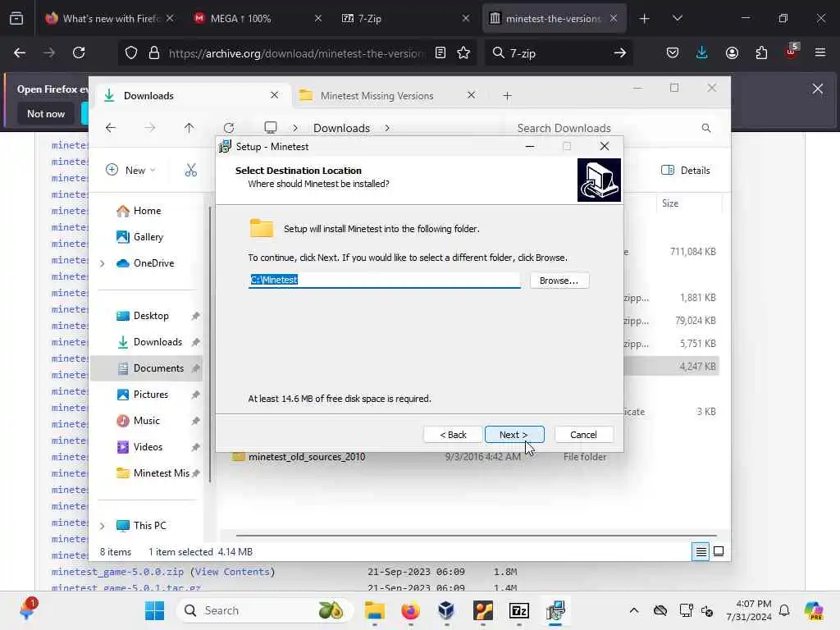List all Firefox tabs dropdown
Image resolution: width=840 pixels, height=630 pixels.
coord(678,19)
